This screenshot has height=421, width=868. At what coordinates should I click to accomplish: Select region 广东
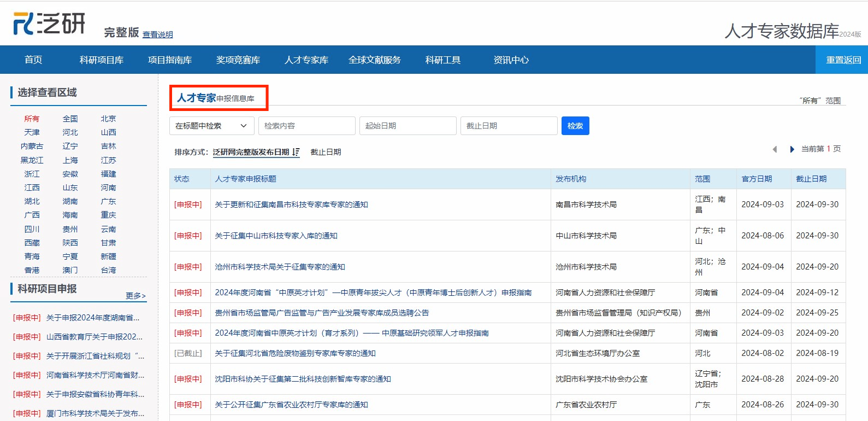108,201
